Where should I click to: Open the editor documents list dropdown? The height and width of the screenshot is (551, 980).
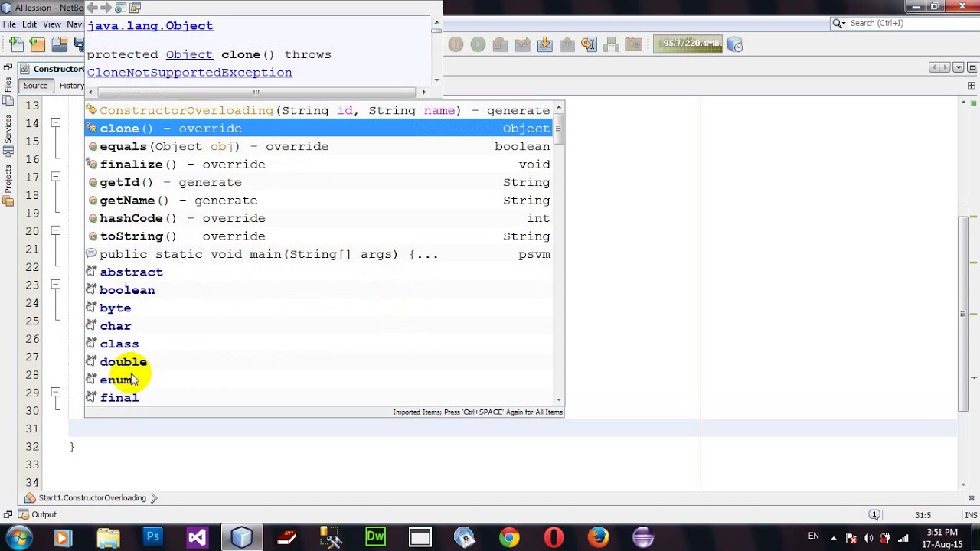(x=959, y=68)
